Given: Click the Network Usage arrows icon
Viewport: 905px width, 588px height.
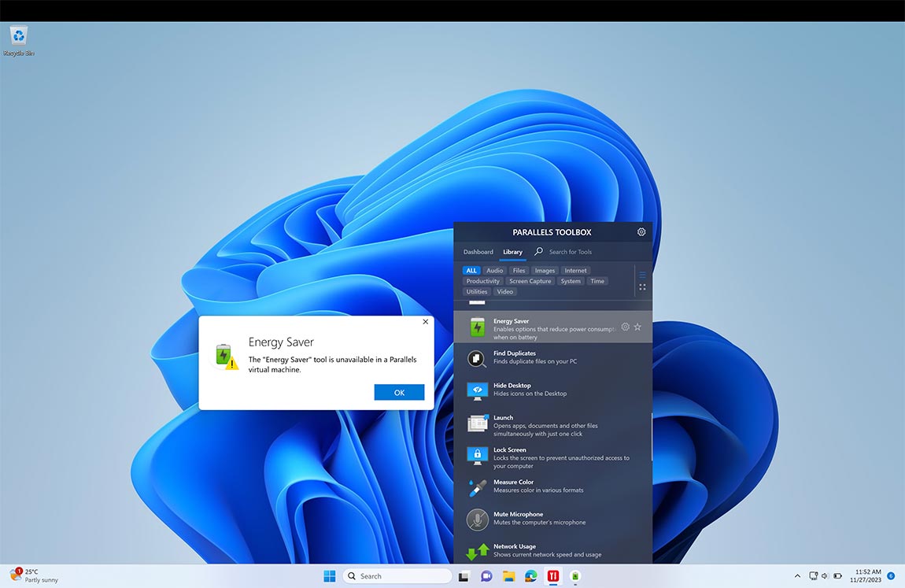Looking at the screenshot, I should (477, 551).
